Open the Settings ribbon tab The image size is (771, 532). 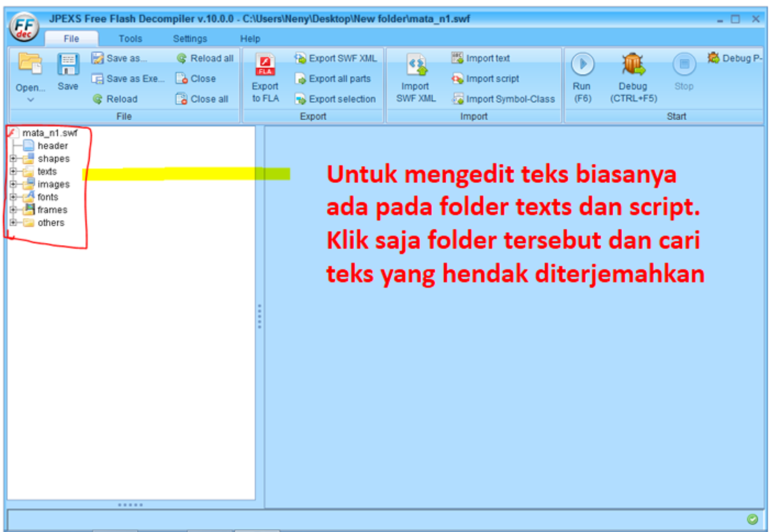(x=190, y=38)
